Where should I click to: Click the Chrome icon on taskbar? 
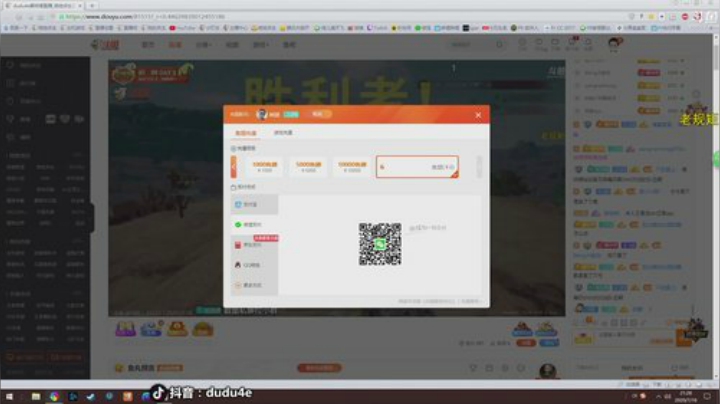54,396
